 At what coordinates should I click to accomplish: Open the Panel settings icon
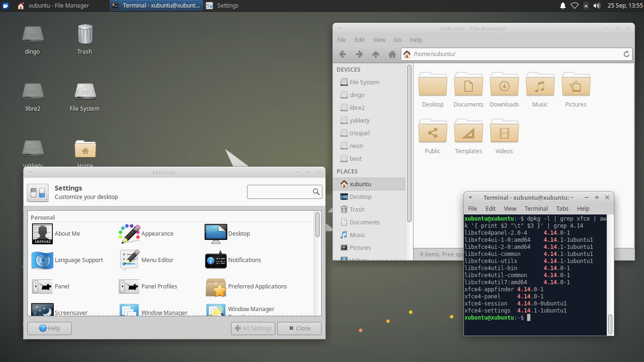[42, 286]
